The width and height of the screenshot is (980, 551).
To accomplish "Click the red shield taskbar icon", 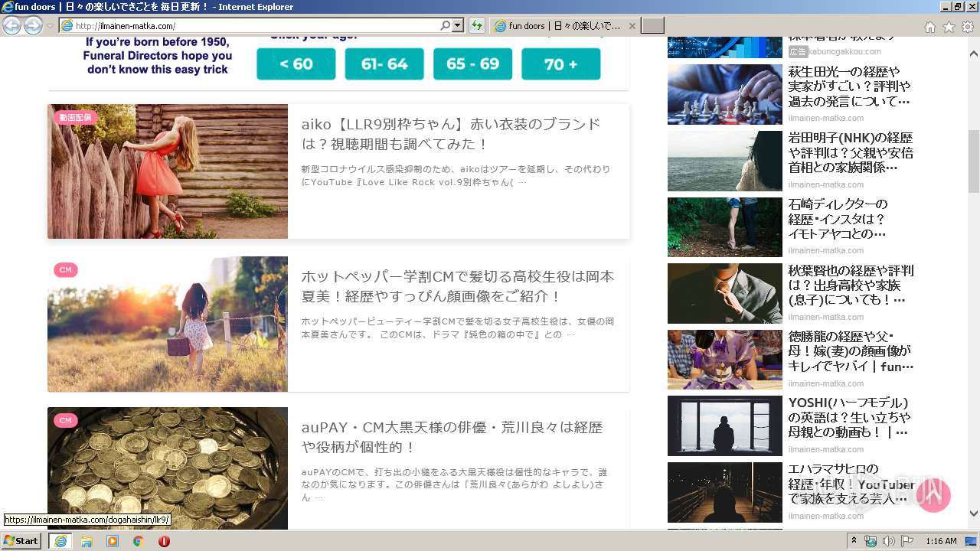I will (x=164, y=541).
